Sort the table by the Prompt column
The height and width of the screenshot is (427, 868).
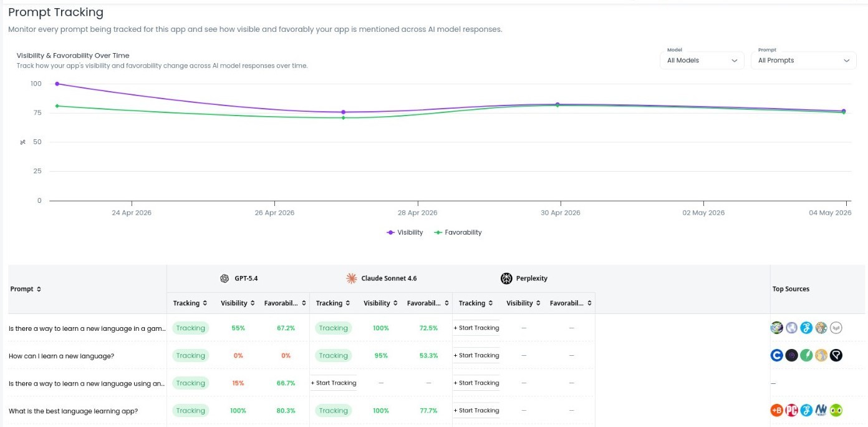[x=26, y=289]
